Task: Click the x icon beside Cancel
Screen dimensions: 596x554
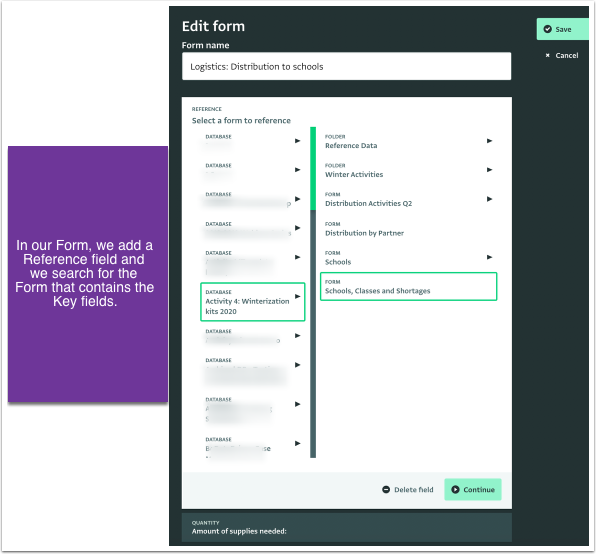Action: click(x=547, y=55)
